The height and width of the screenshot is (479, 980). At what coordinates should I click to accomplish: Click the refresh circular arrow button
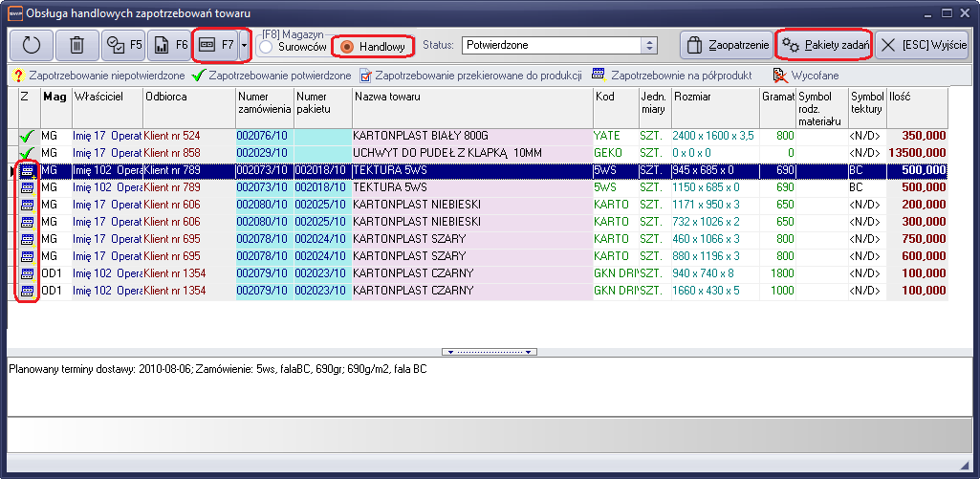click(31, 45)
